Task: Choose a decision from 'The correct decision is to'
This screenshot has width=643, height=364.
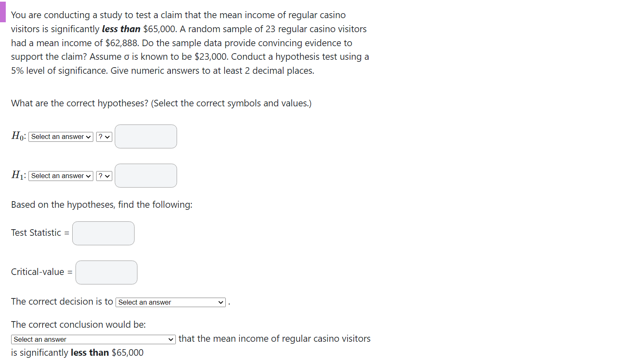Action: [170, 302]
